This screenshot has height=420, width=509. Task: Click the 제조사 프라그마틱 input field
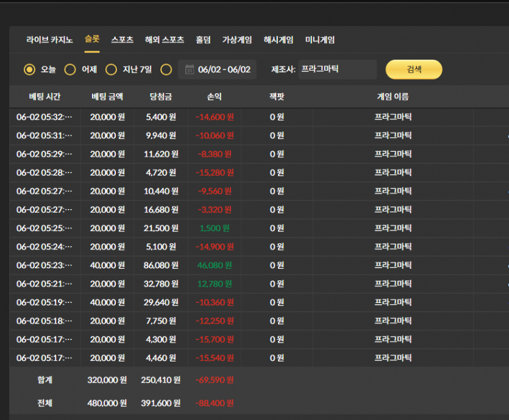(337, 69)
